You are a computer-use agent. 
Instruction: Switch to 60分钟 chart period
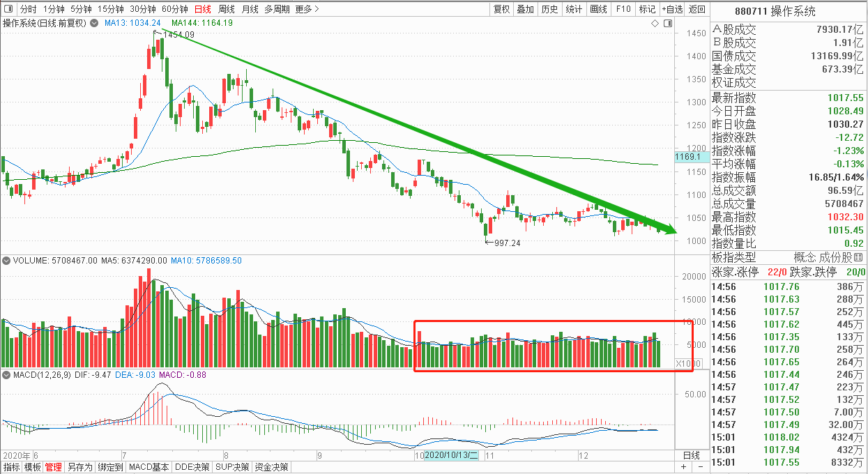click(174, 9)
